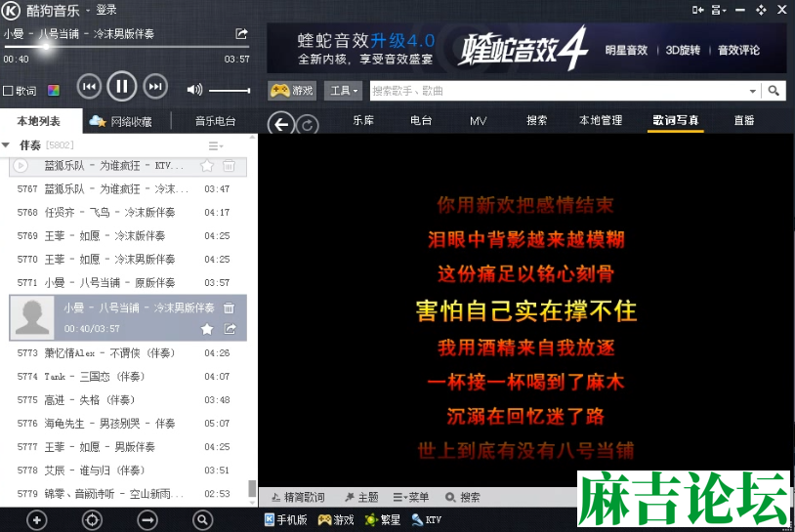Open the 乐库 tab

pos(363,121)
